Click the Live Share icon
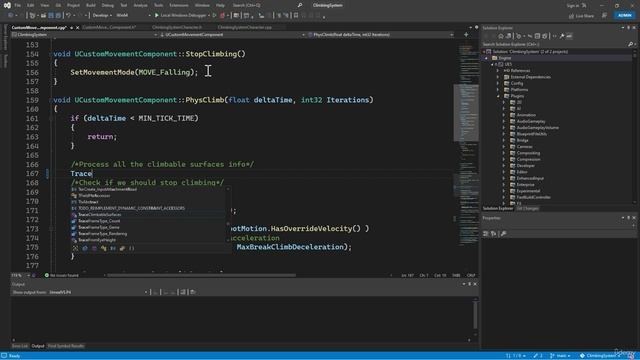The image size is (640, 360). click(x=571, y=16)
